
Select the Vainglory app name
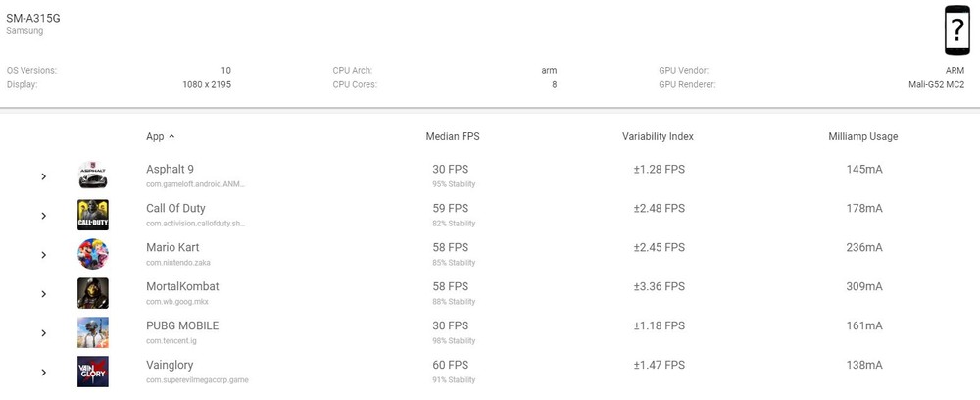[171, 365]
